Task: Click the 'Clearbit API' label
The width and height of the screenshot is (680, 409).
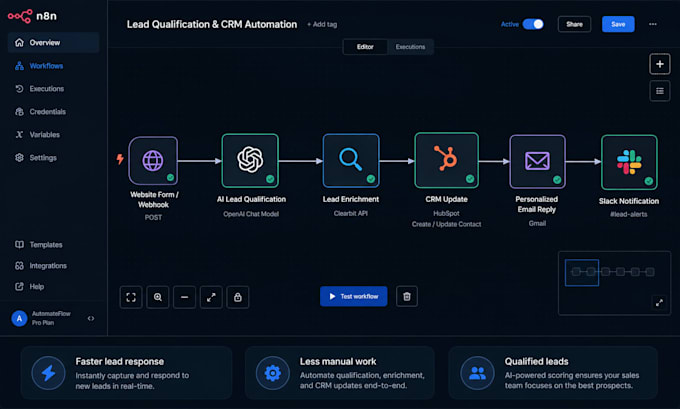Action: pyautogui.click(x=351, y=213)
